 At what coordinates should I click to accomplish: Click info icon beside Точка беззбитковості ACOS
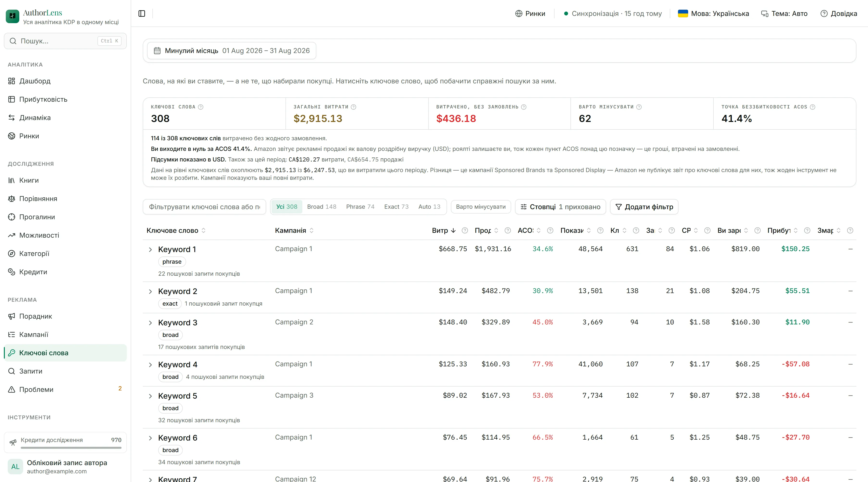[812, 107]
